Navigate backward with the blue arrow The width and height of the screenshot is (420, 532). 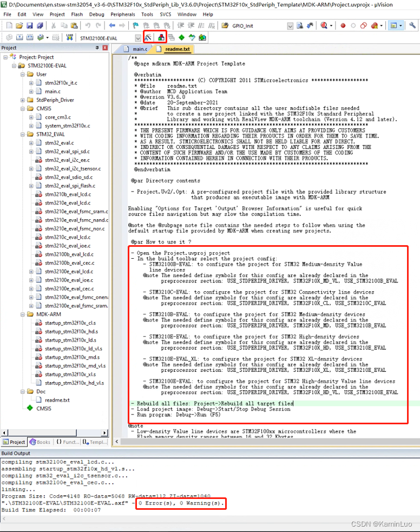click(x=112, y=25)
